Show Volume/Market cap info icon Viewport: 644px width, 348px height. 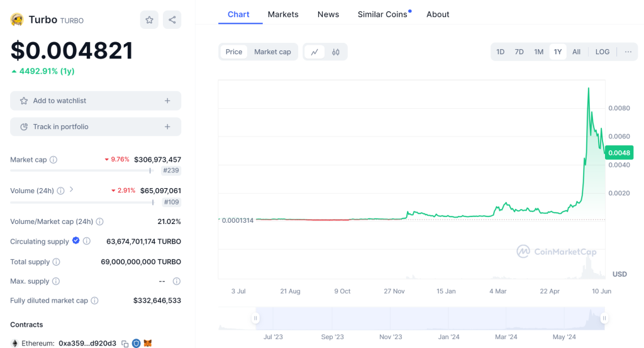(99, 222)
